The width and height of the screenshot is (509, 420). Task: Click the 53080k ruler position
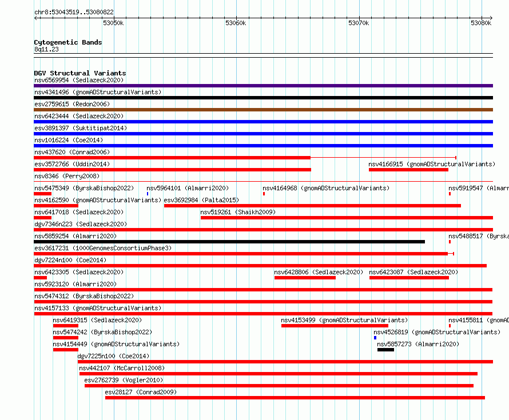click(x=481, y=23)
